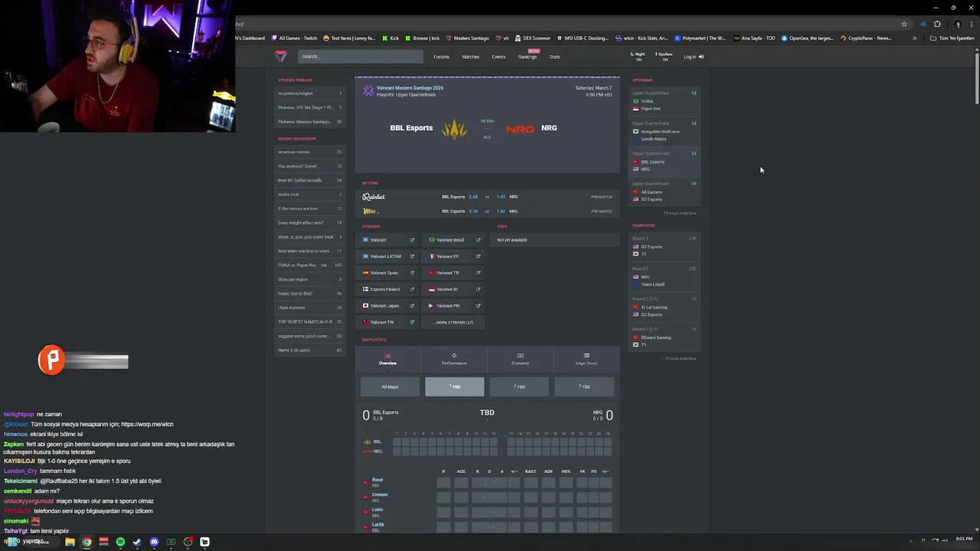Switch to the Overview stats tab
The height and width of the screenshot is (551, 980).
pyautogui.click(x=387, y=359)
